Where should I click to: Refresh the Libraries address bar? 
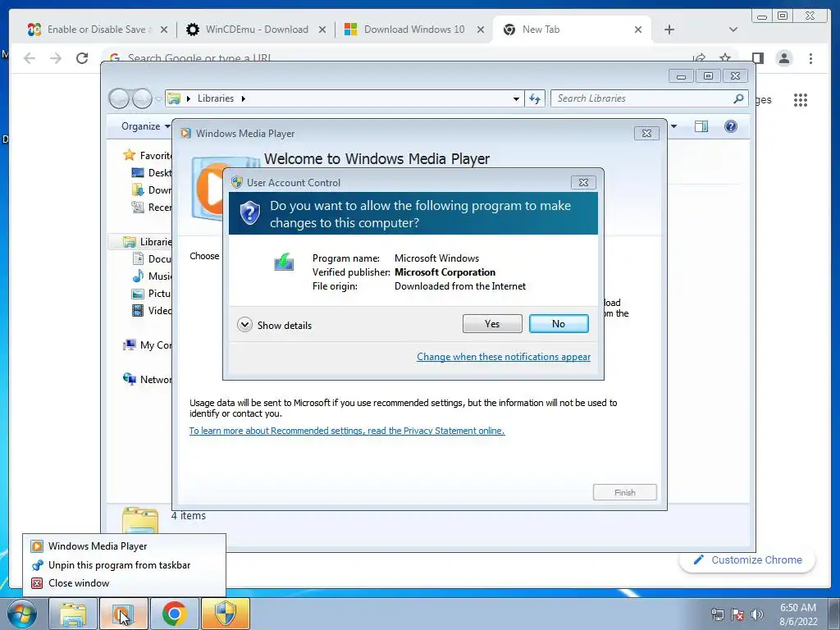tap(535, 98)
